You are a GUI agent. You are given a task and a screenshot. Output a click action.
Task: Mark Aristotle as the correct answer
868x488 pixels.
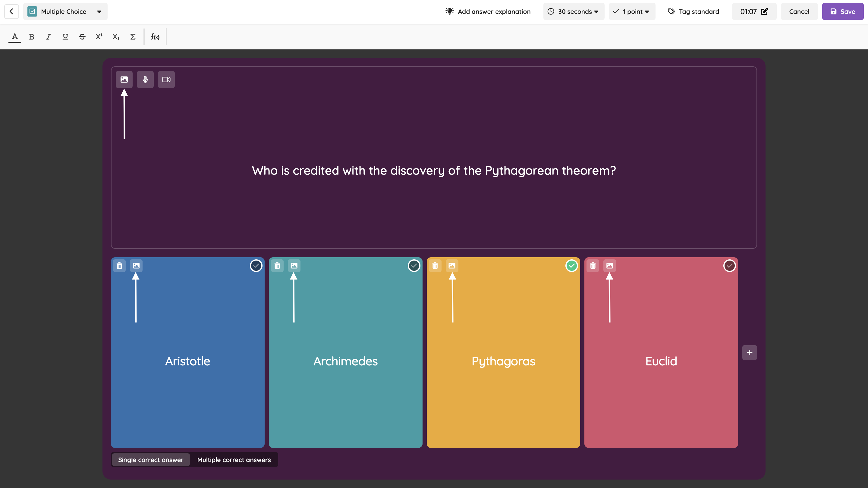[x=256, y=266]
